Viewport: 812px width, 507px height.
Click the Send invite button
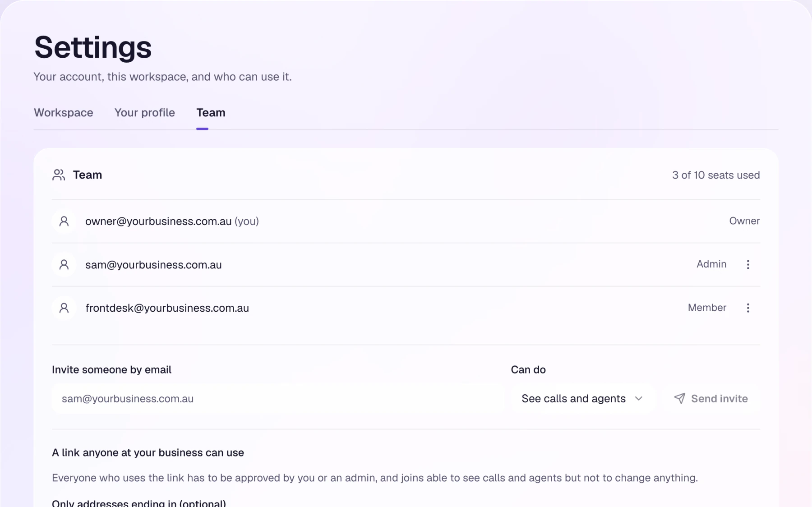pos(711,399)
